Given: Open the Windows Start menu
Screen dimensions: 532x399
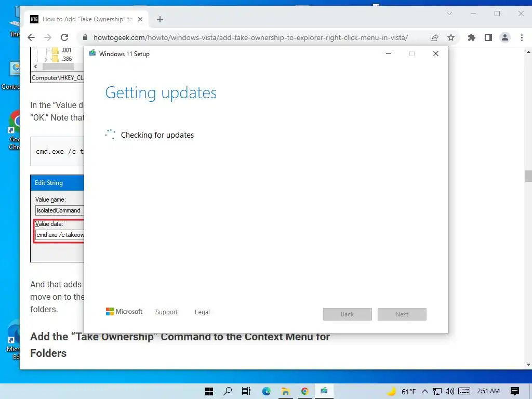Looking at the screenshot, I should [x=209, y=391].
